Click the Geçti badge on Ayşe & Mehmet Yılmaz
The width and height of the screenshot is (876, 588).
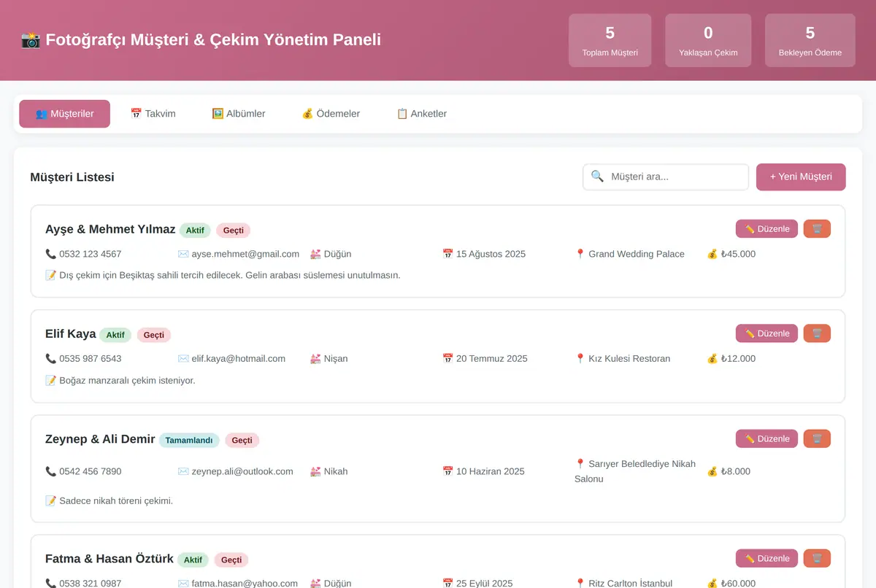pyautogui.click(x=233, y=231)
